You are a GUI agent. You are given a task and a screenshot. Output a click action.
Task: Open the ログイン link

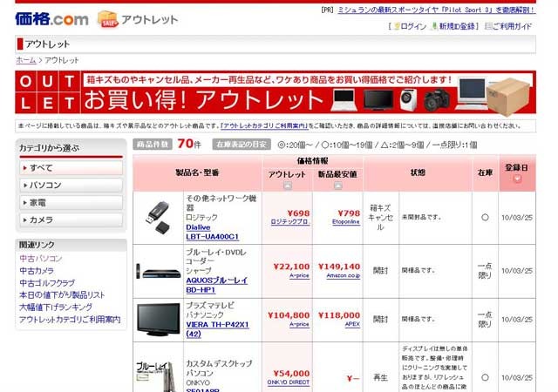413,26
